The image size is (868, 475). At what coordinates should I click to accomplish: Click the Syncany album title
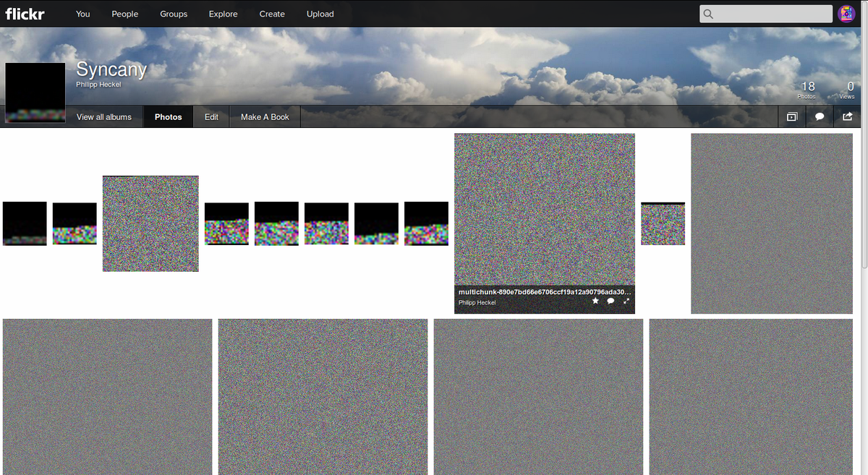(x=111, y=69)
